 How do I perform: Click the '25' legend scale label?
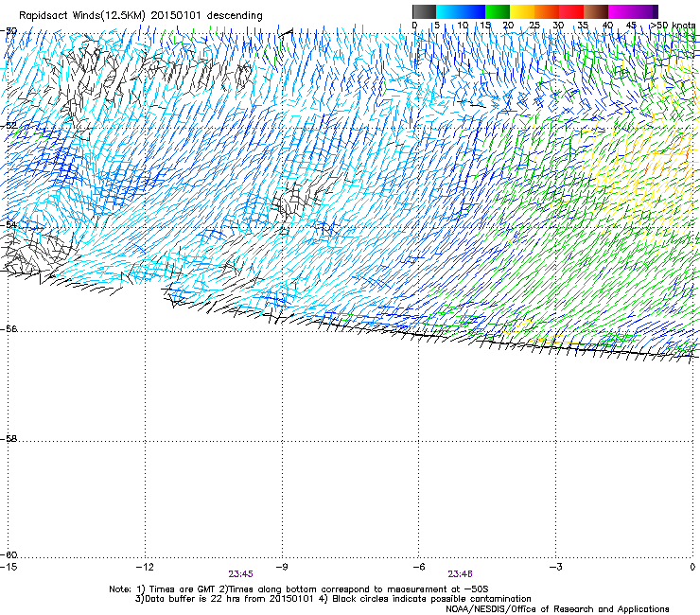click(x=534, y=25)
